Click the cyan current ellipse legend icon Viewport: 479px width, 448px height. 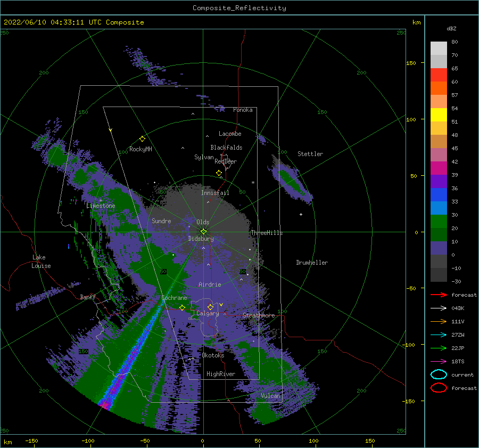(439, 374)
